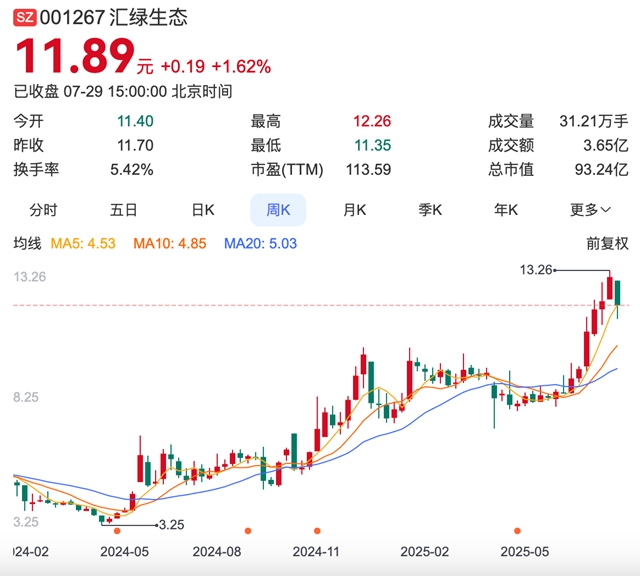The width and height of the screenshot is (640, 576).
Task: Expand the 更多 more options dropdown
Action: 590,210
